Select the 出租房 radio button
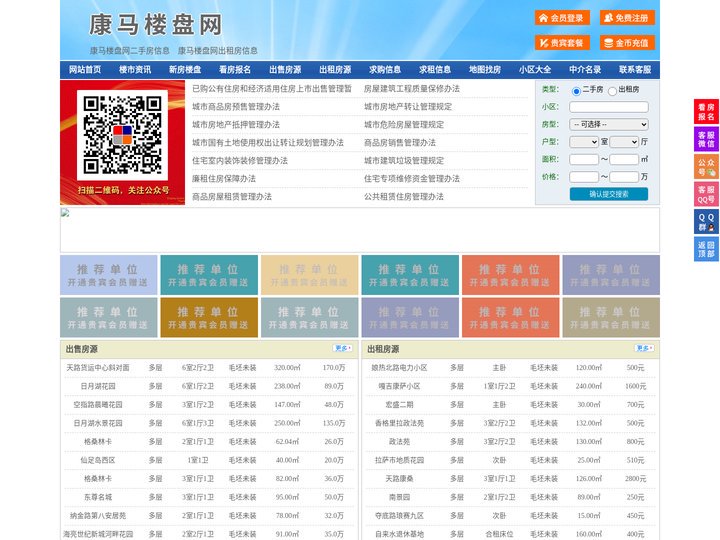The image size is (720, 540). [612, 91]
